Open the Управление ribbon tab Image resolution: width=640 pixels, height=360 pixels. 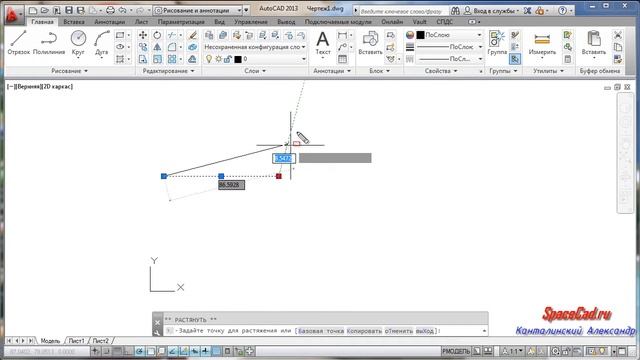(251, 22)
